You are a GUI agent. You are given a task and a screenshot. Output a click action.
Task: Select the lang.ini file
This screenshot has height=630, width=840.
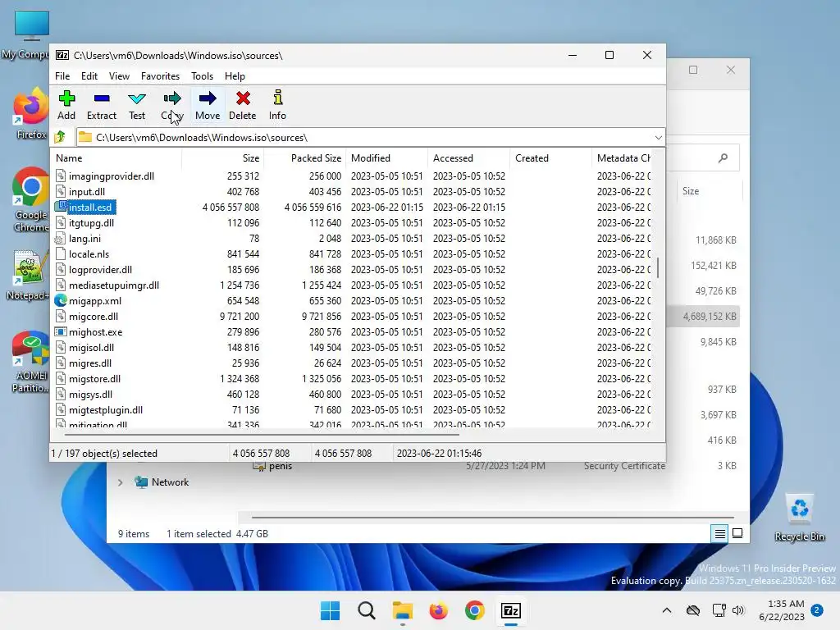[84, 239]
